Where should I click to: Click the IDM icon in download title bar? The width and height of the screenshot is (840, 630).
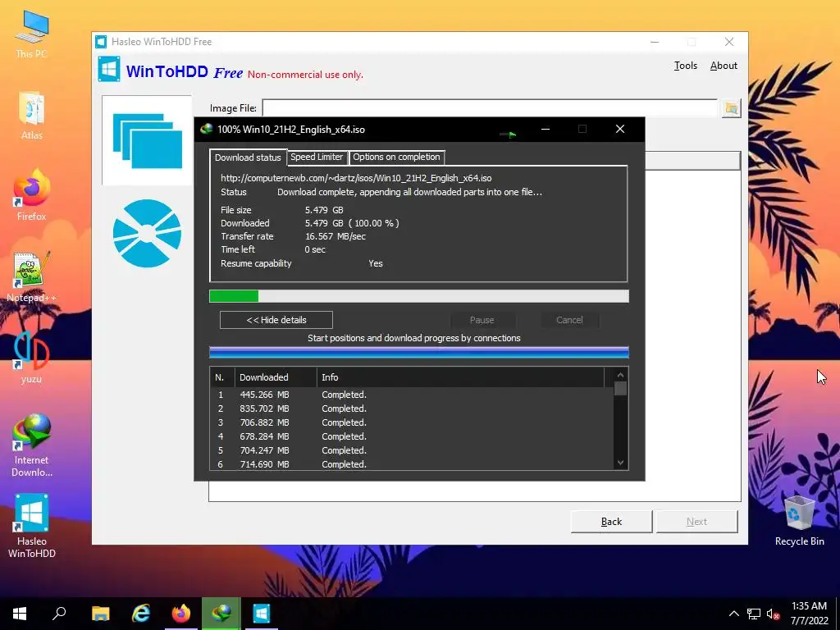click(x=206, y=129)
